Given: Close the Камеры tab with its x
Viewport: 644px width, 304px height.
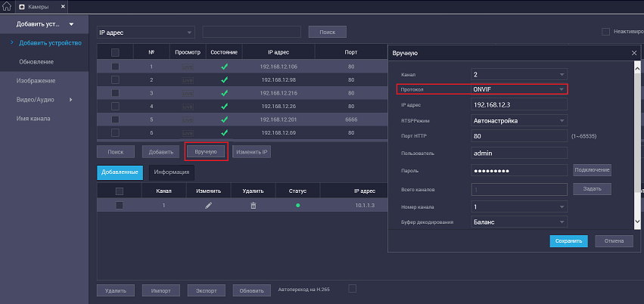Looking at the screenshot, I should coord(61,7).
